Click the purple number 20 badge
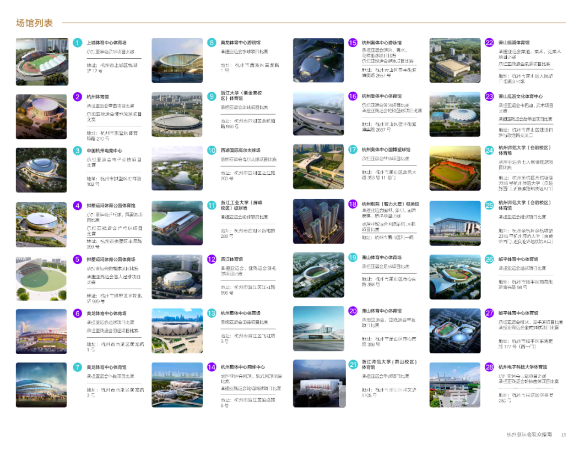The image size is (581, 454). pos(353,311)
